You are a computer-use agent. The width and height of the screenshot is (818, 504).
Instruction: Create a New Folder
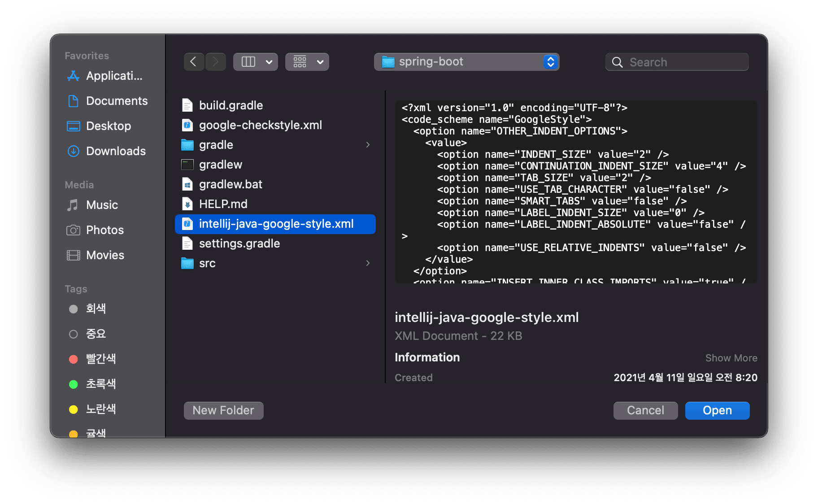coord(223,410)
